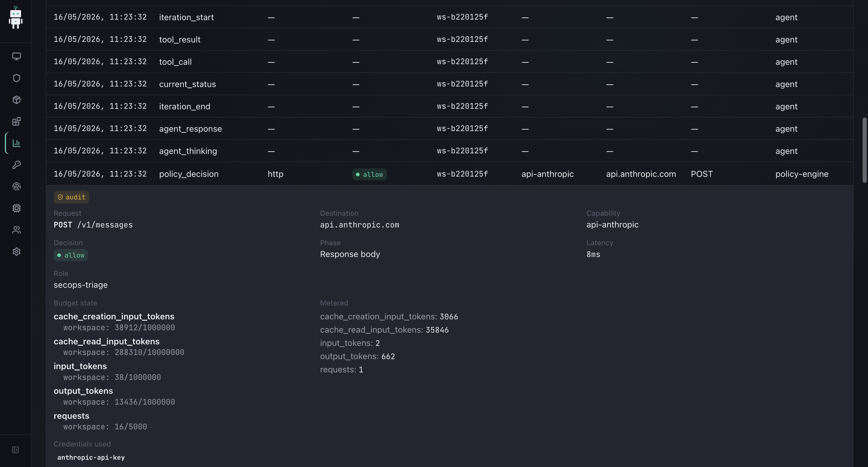
Task: Open the monitor icon in the sidebar
Action: 17,56
